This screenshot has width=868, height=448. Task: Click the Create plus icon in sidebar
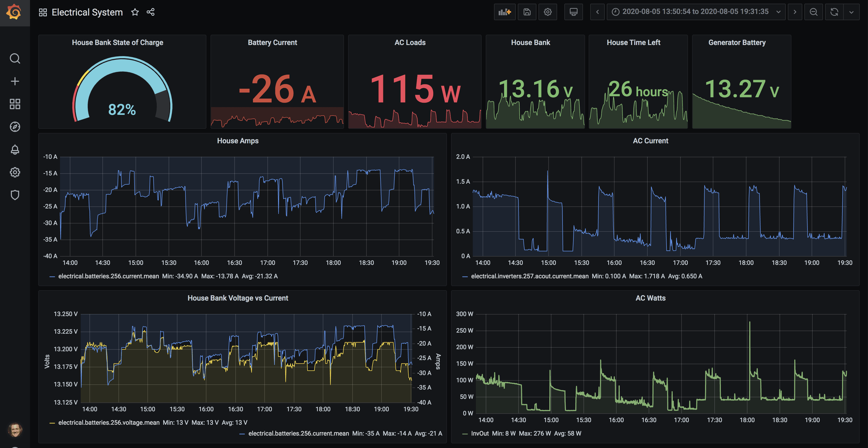click(15, 81)
